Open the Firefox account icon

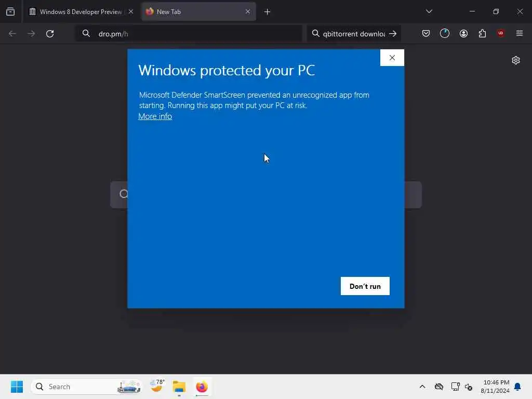pyautogui.click(x=463, y=33)
